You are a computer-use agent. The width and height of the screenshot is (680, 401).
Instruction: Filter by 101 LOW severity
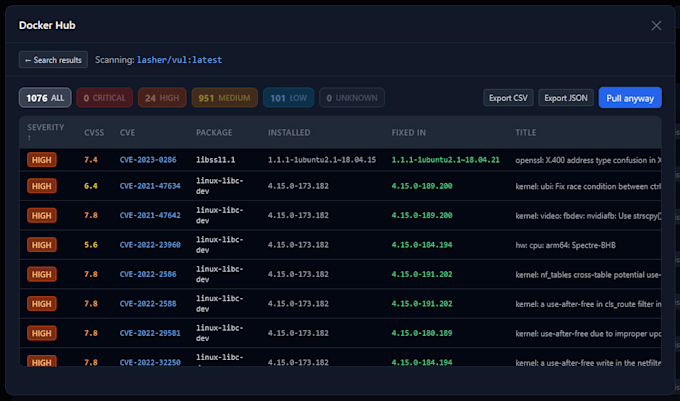(x=288, y=98)
